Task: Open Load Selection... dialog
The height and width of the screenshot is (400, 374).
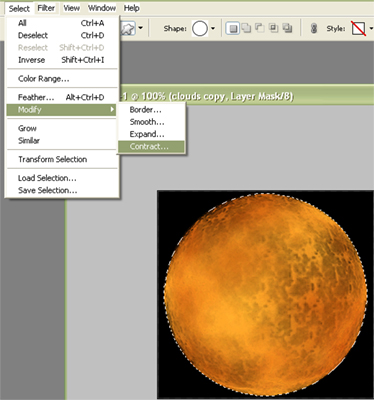Action: coord(62,178)
